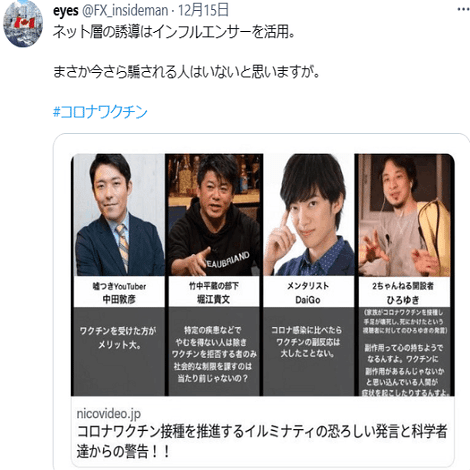Click the card title about コロナワクチン接種を推進する
Screen dimensions: 470x470
262,441
